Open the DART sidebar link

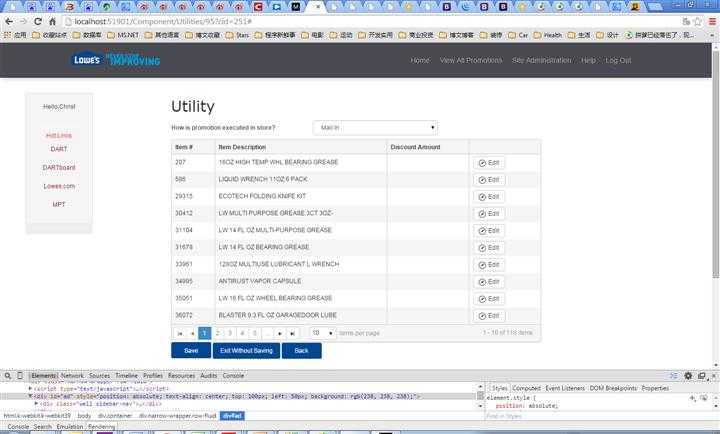pyautogui.click(x=59, y=149)
